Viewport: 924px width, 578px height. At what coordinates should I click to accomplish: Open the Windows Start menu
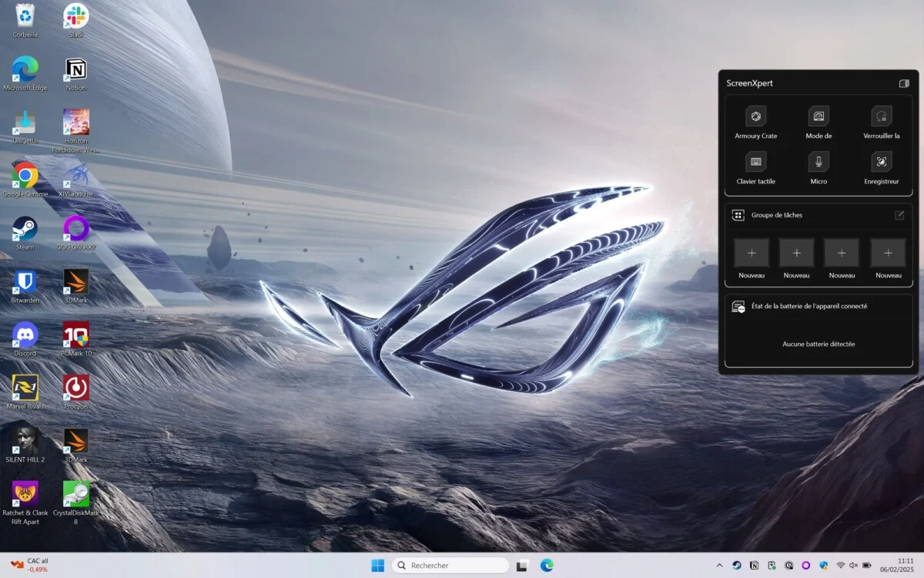point(377,565)
